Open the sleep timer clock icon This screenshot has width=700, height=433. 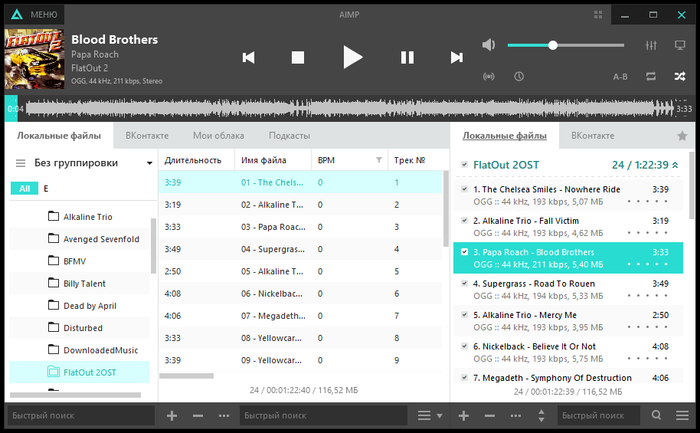click(x=519, y=77)
